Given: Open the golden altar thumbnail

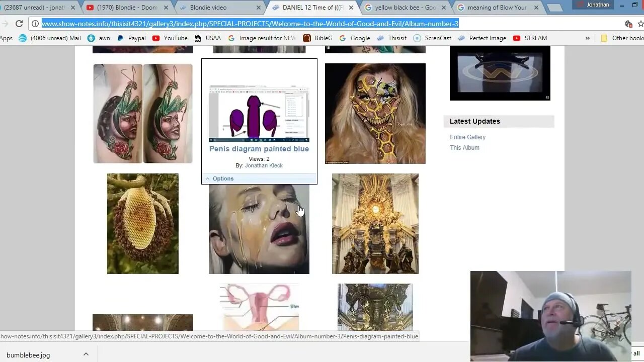Looking at the screenshot, I should point(375,224).
